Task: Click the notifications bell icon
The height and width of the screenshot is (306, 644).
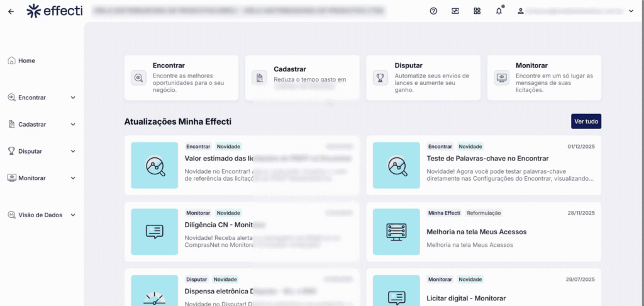Action: (499, 11)
